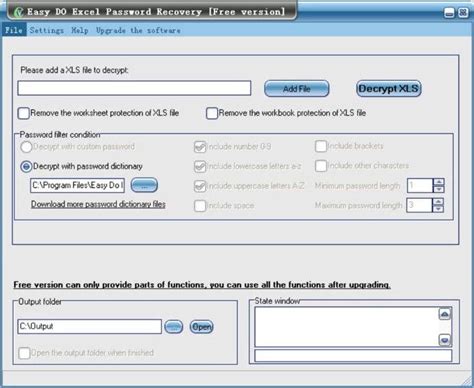Click the Open output folder button

(202, 327)
